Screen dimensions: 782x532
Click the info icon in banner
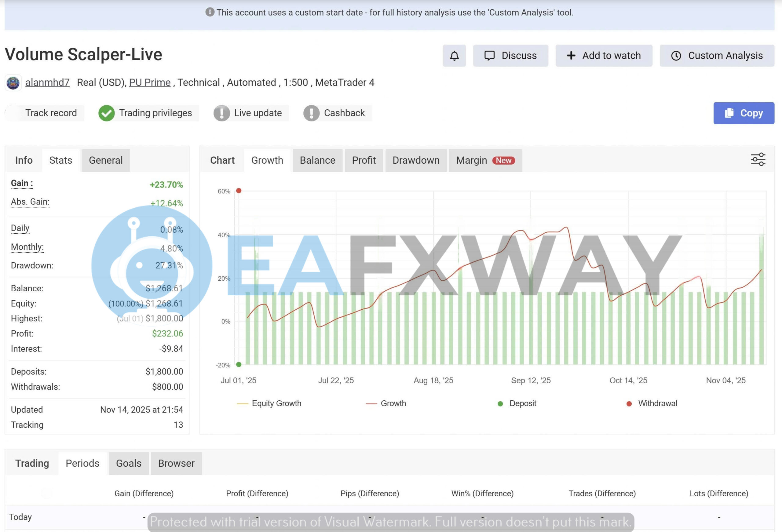click(x=210, y=12)
